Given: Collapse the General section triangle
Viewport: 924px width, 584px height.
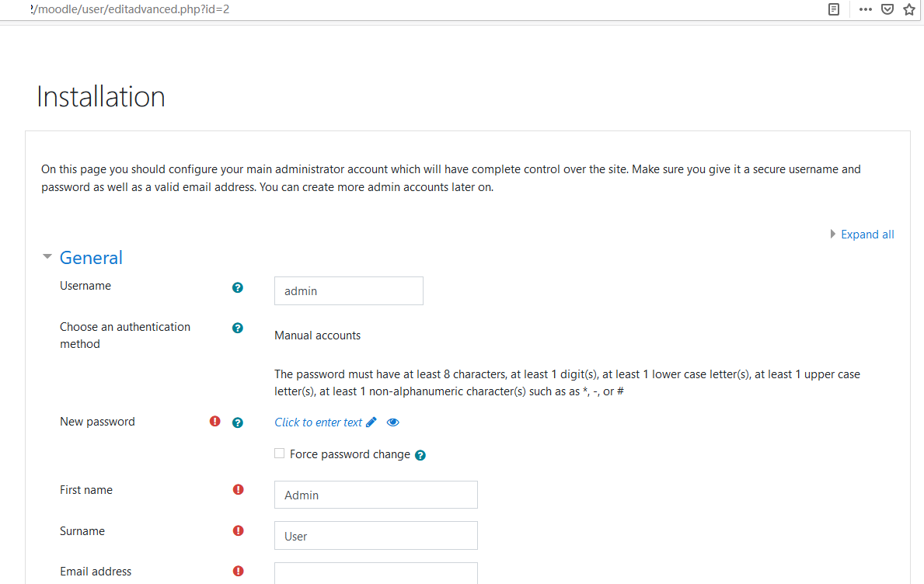Looking at the screenshot, I should tap(47, 257).
